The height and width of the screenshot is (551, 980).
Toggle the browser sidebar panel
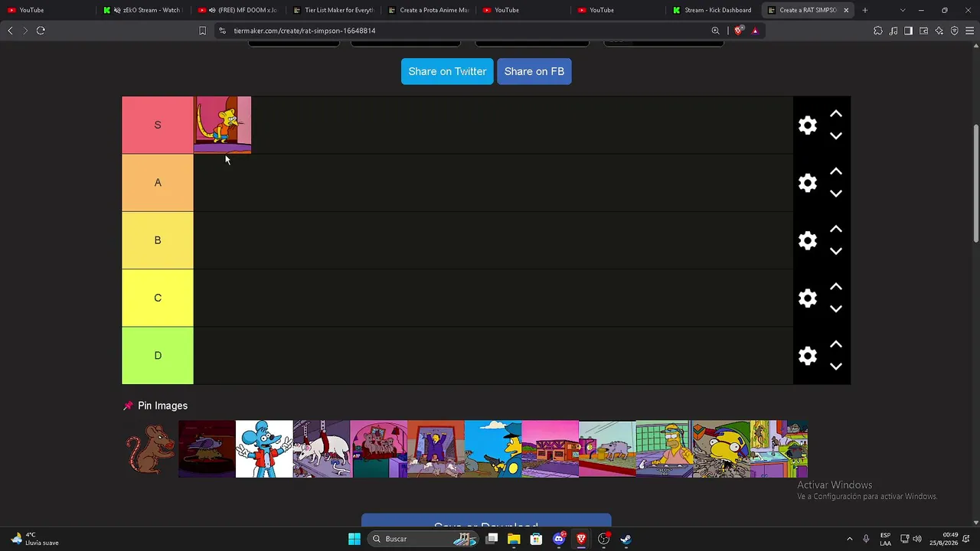(908, 31)
